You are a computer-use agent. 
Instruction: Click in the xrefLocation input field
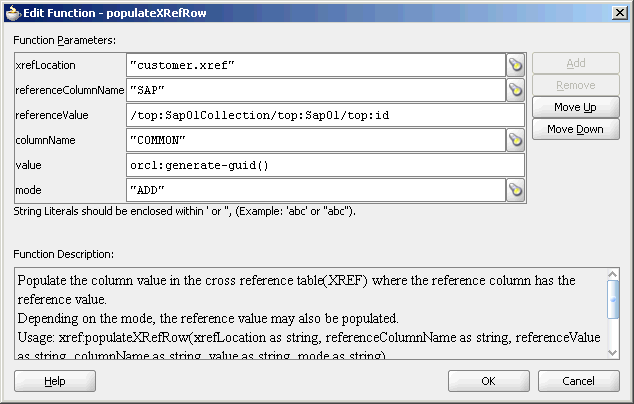316,65
